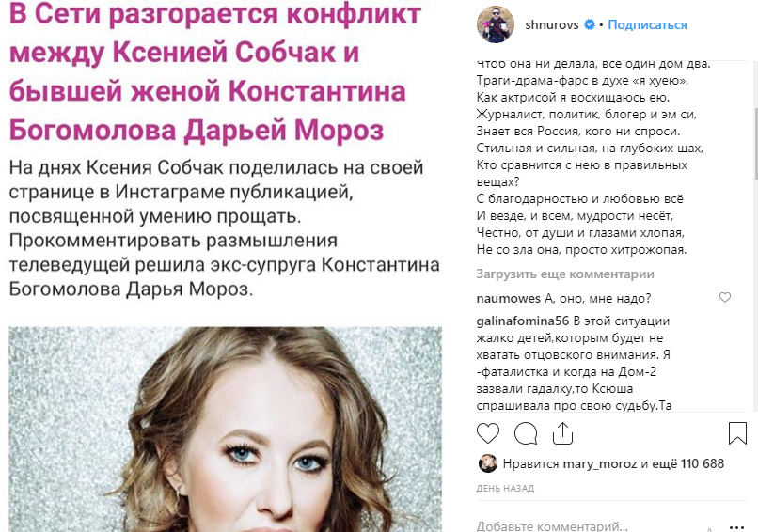Open the naumowes commenter profile

point(508,298)
